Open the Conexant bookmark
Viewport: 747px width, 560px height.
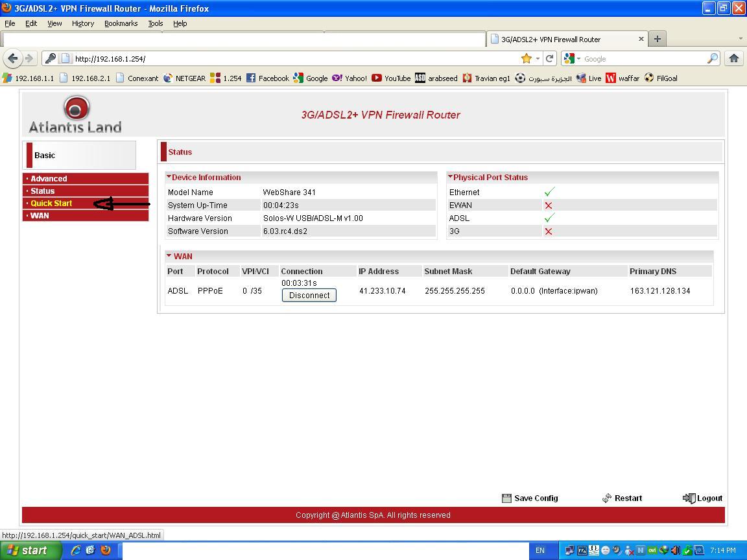click(x=137, y=78)
